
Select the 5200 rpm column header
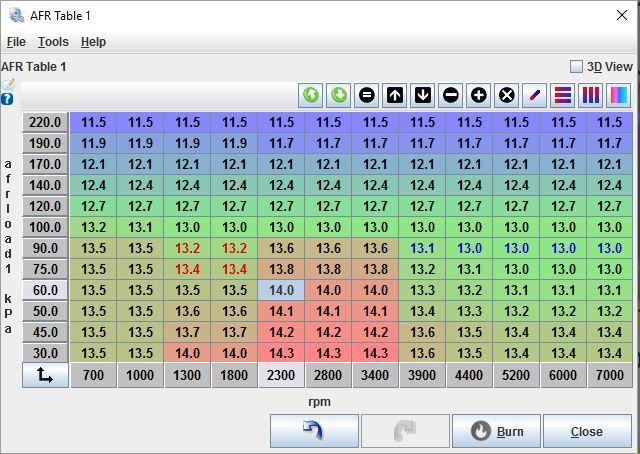516,375
